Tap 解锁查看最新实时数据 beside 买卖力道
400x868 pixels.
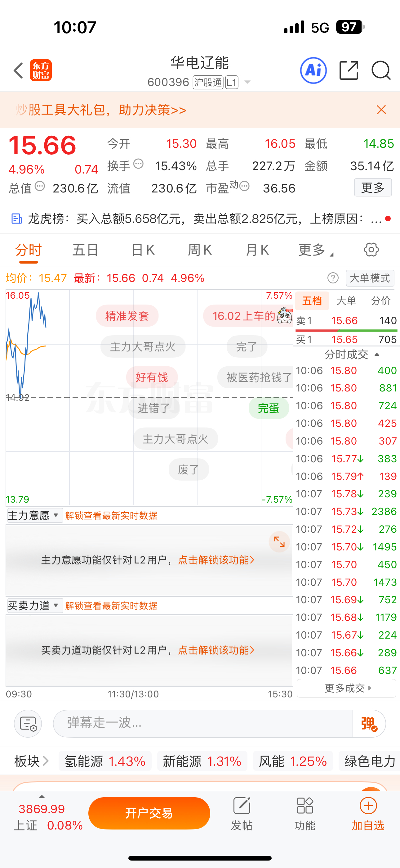(111, 606)
